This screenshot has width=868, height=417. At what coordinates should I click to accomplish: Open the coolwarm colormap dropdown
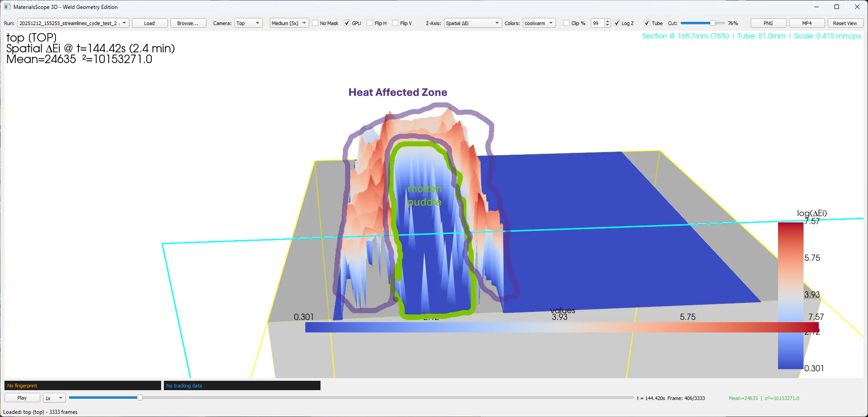point(539,23)
